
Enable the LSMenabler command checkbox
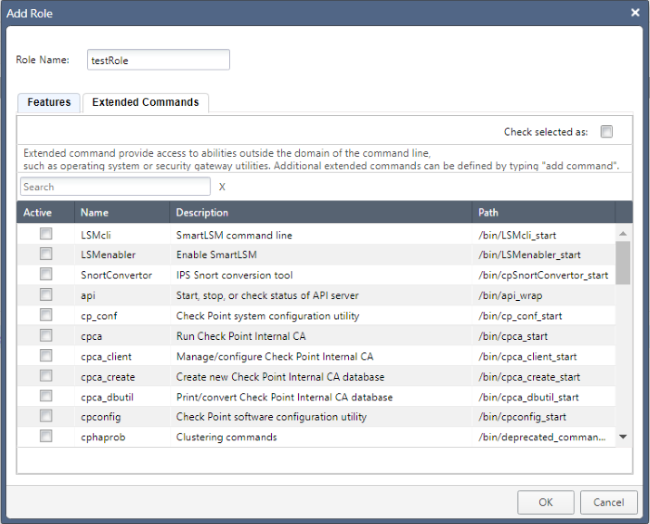point(46,254)
